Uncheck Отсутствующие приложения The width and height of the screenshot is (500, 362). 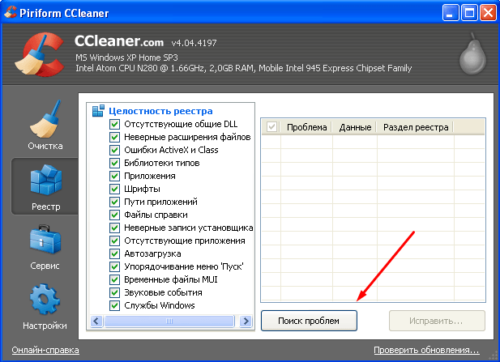pyautogui.click(x=115, y=241)
